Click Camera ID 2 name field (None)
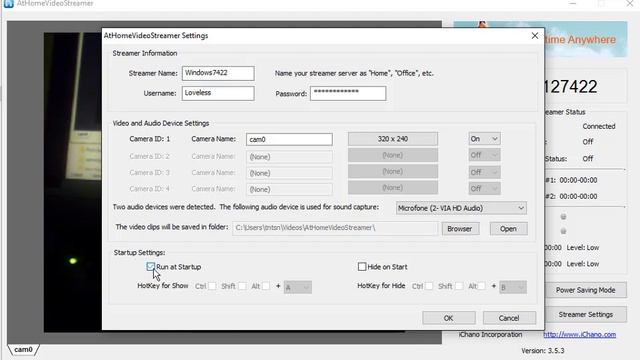The width and height of the screenshot is (640, 360). tap(289, 157)
